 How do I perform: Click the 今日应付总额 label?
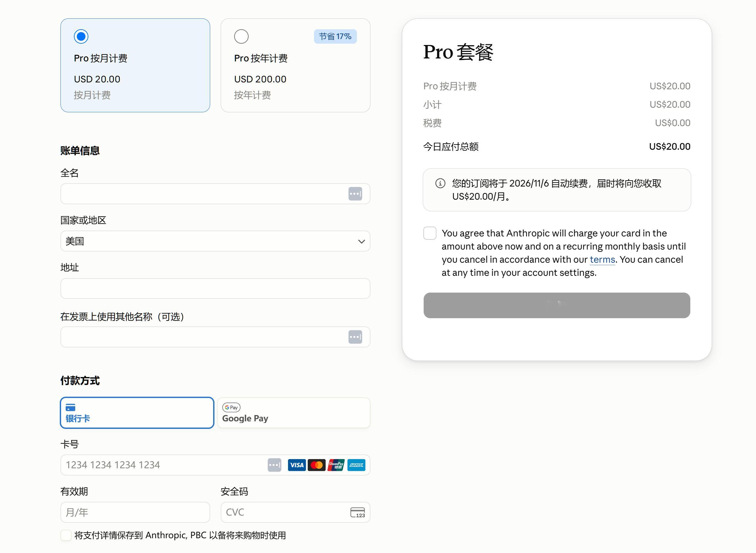click(x=451, y=146)
